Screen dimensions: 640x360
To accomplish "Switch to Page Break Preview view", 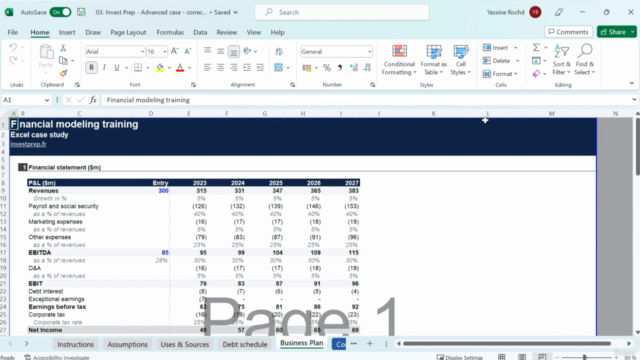I will coord(542,357).
